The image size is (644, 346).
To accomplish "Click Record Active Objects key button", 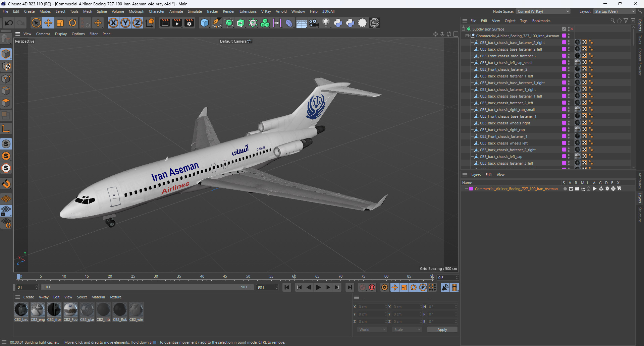I will (x=363, y=287).
